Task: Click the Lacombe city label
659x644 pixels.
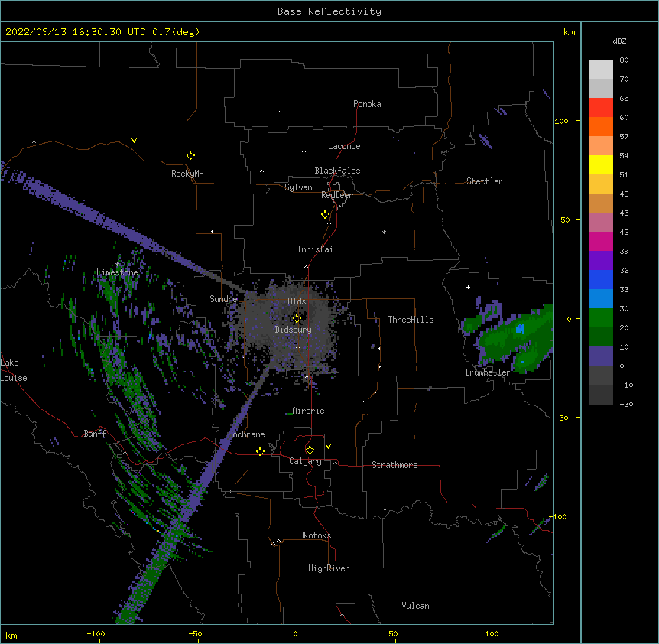Action: pyautogui.click(x=344, y=146)
